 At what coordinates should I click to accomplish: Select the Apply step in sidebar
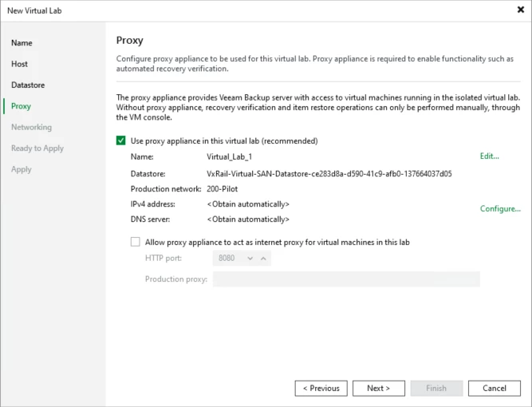(x=22, y=169)
